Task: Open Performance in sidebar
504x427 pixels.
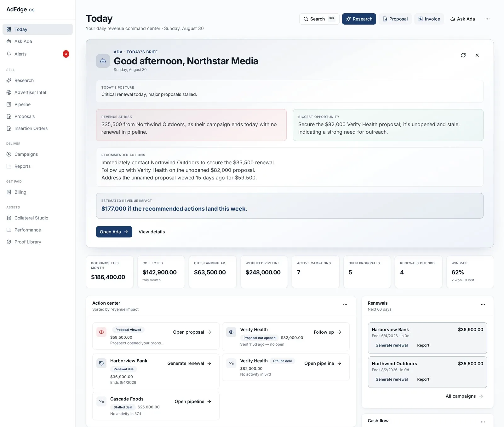Action: point(37,230)
